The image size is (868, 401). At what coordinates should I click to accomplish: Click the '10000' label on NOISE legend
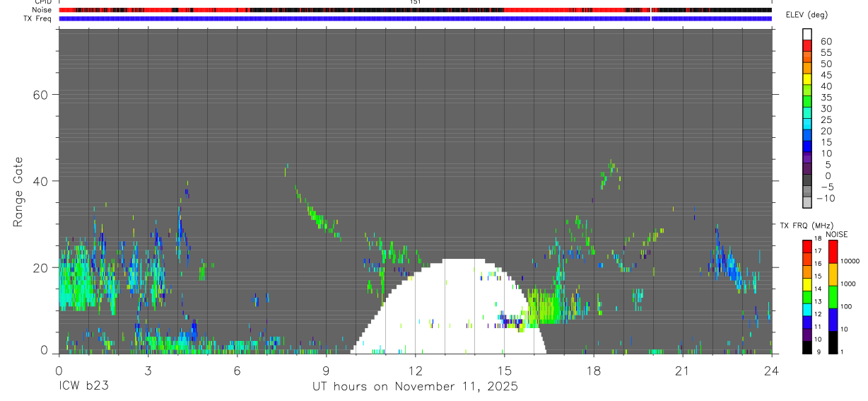[x=850, y=261]
